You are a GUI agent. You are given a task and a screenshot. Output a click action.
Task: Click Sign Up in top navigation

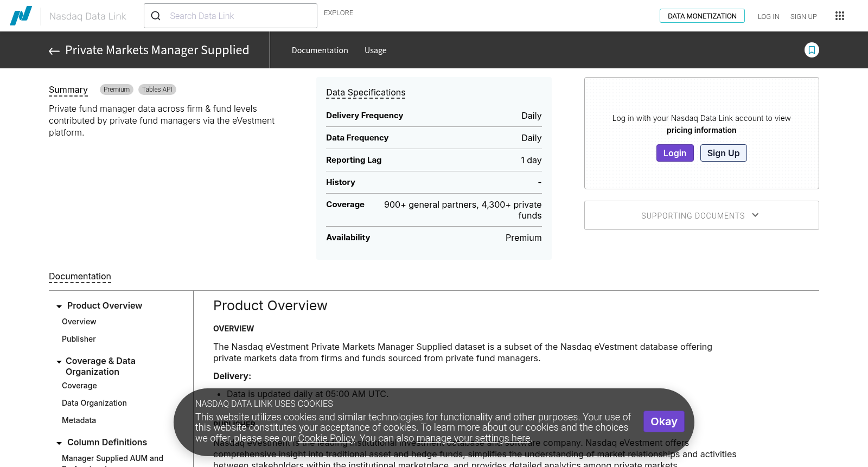point(803,16)
